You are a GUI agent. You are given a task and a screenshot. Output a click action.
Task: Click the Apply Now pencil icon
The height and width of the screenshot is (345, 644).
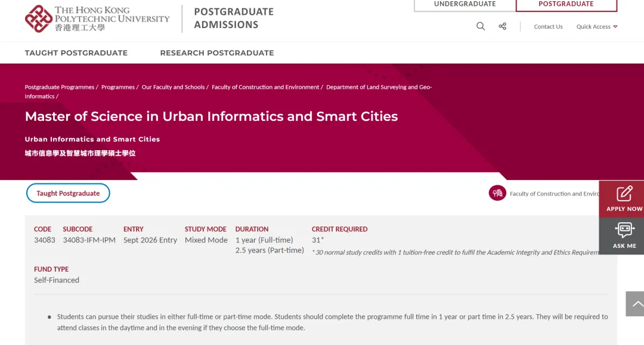(624, 194)
